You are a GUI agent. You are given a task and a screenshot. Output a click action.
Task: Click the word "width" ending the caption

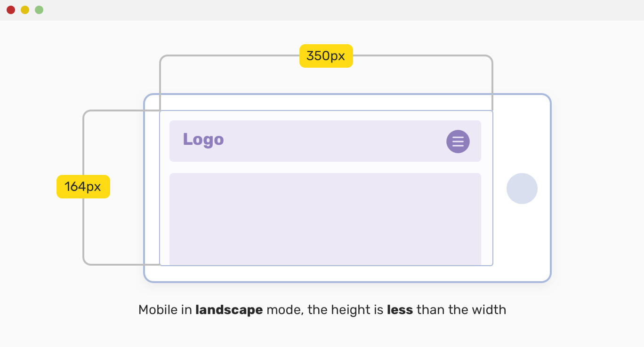coord(491,310)
